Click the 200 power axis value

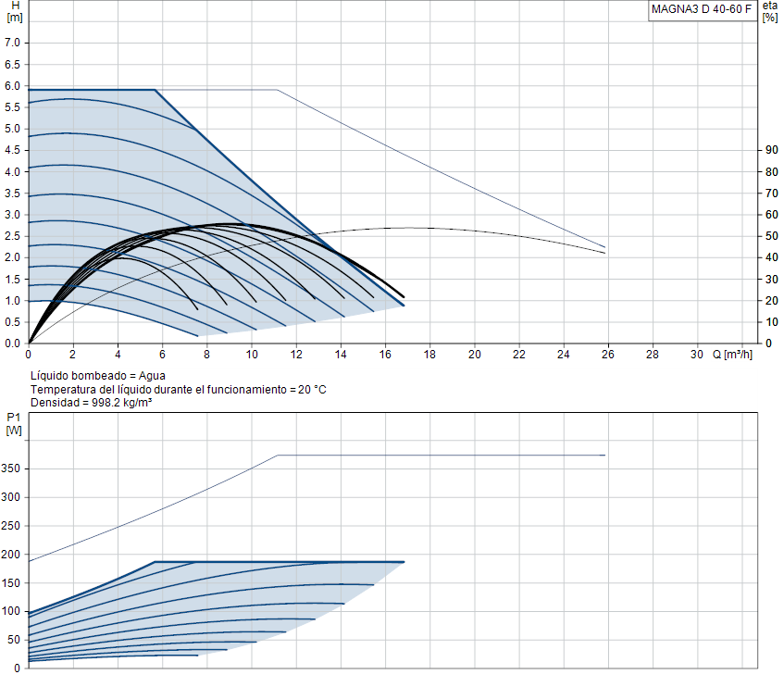click(x=11, y=555)
